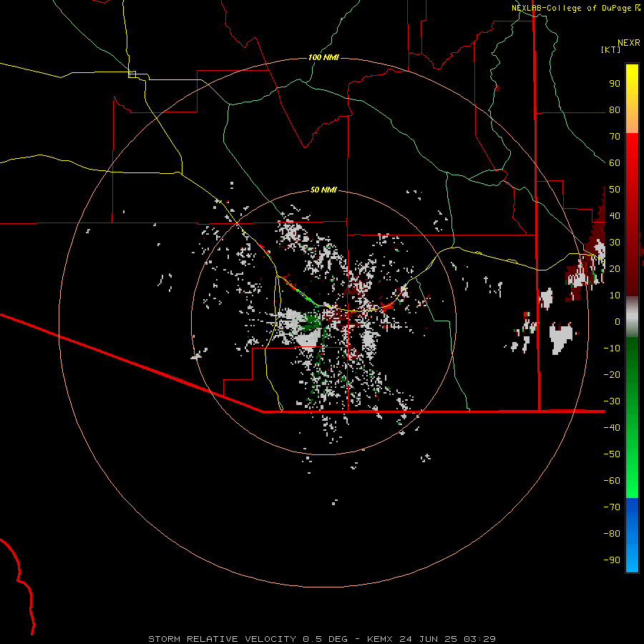Click the NEXLAB-College of DuPage watermark text
The height and width of the screenshot is (644, 644).
click(571, 8)
